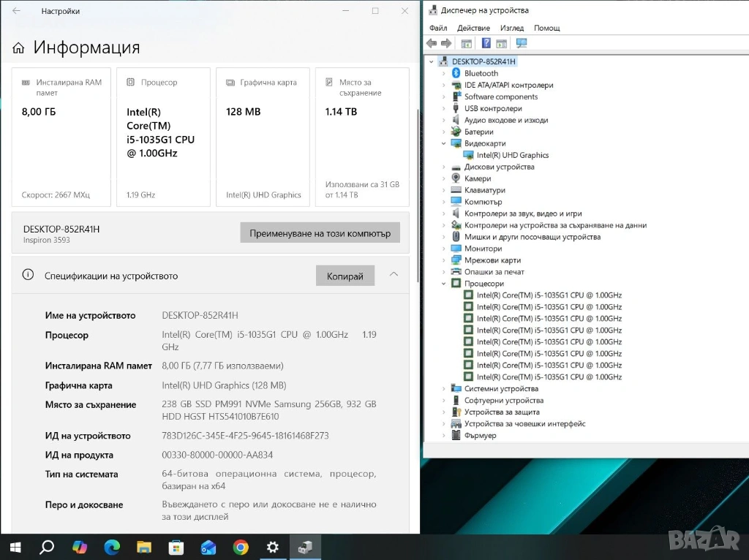Open File Explorer from the taskbar
The width and height of the screenshot is (749, 560).
tap(144, 547)
